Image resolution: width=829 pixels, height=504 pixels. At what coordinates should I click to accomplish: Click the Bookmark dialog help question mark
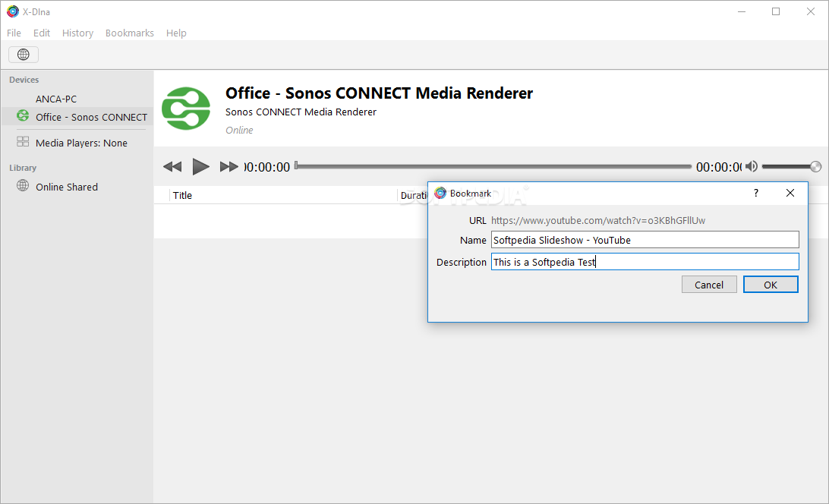click(x=756, y=193)
